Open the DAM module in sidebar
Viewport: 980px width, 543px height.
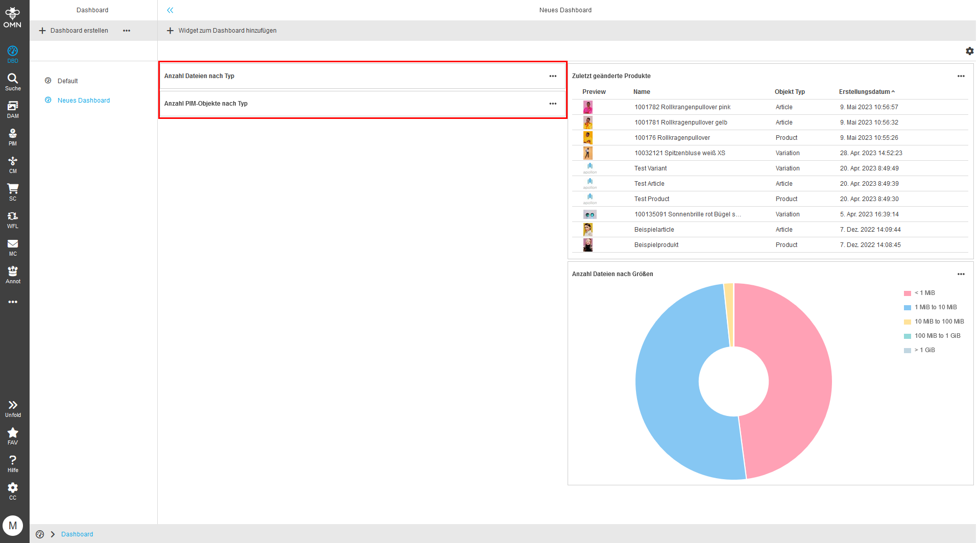click(x=13, y=109)
